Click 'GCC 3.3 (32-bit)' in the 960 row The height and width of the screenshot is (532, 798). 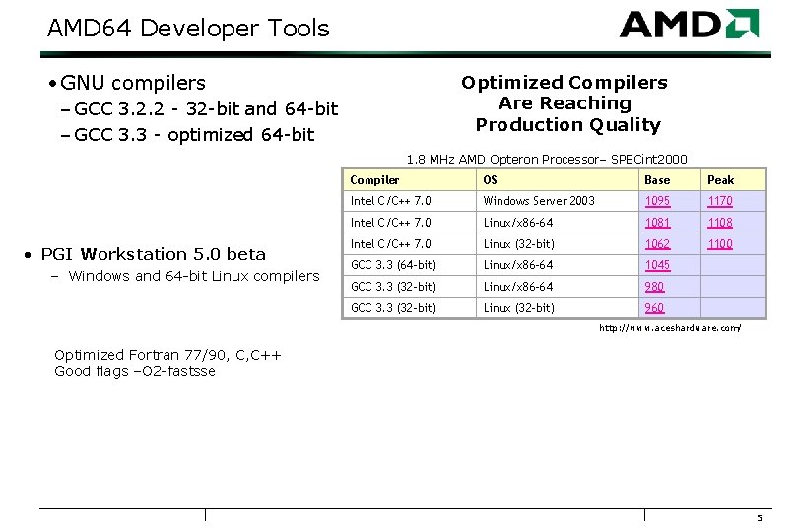pos(393,308)
